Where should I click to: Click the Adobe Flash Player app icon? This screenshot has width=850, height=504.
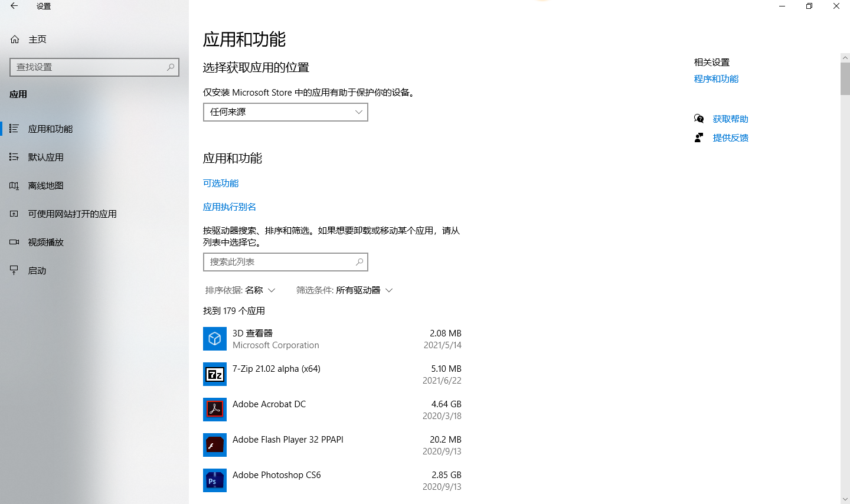click(215, 445)
